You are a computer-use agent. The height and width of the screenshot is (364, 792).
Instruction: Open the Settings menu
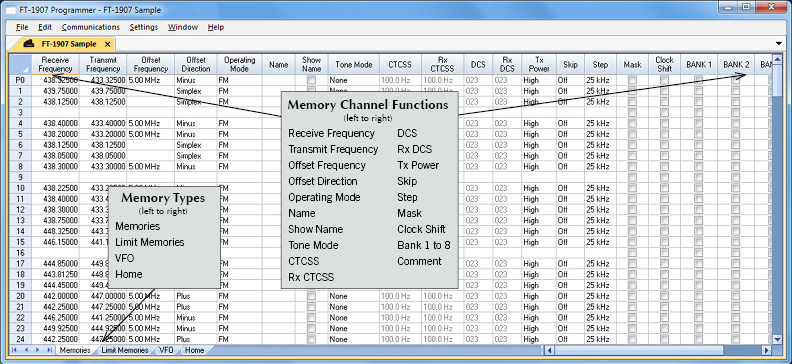pos(143,27)
